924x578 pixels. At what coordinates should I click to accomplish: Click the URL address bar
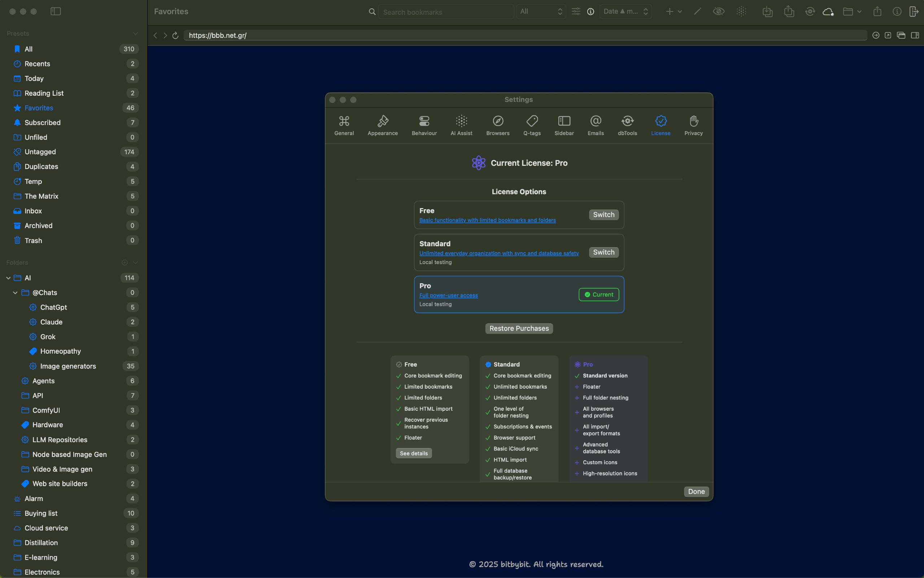point(525,35)
